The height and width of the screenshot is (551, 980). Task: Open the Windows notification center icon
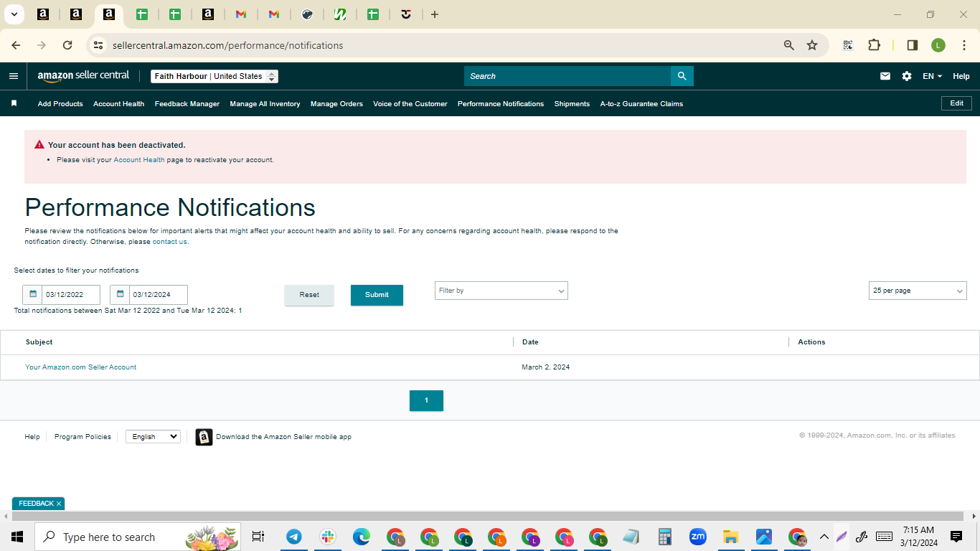click(x=956, y=537)
